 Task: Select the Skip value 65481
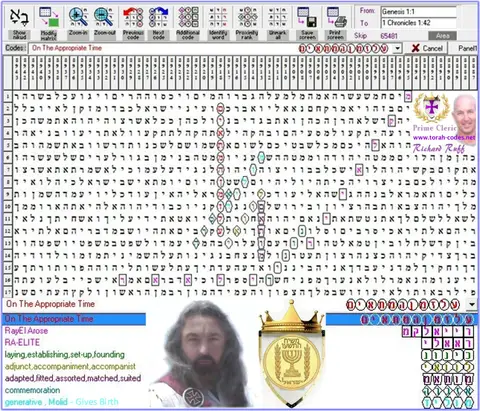coord(389,36)
